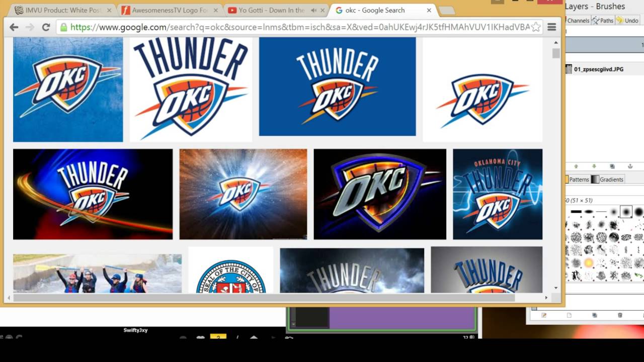Close the IMVU Product tab
Image resolution: width=644 pixels, height=362 pixels.
coord(109,10)
